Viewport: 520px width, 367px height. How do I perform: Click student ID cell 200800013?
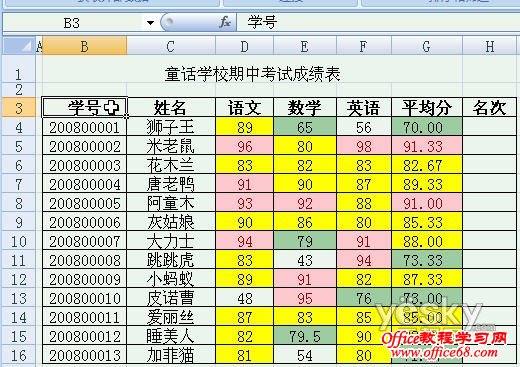pyautogui.click(x=85, y=355)
